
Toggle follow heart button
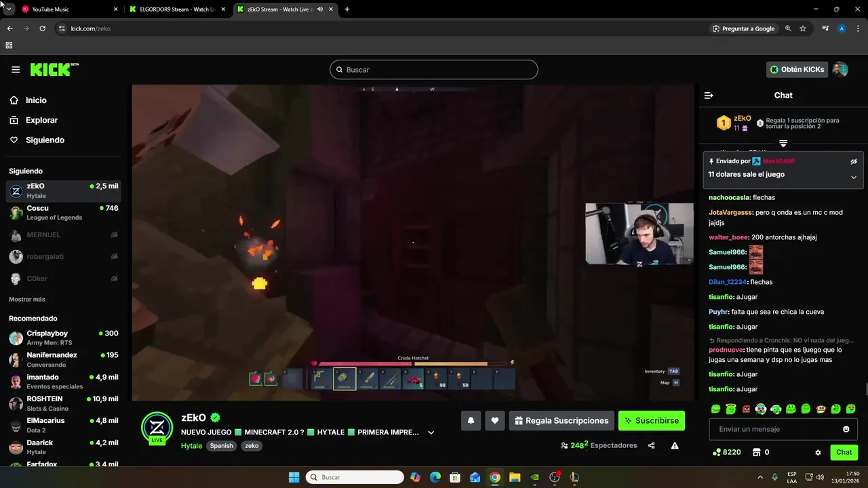tap(495, 421)
